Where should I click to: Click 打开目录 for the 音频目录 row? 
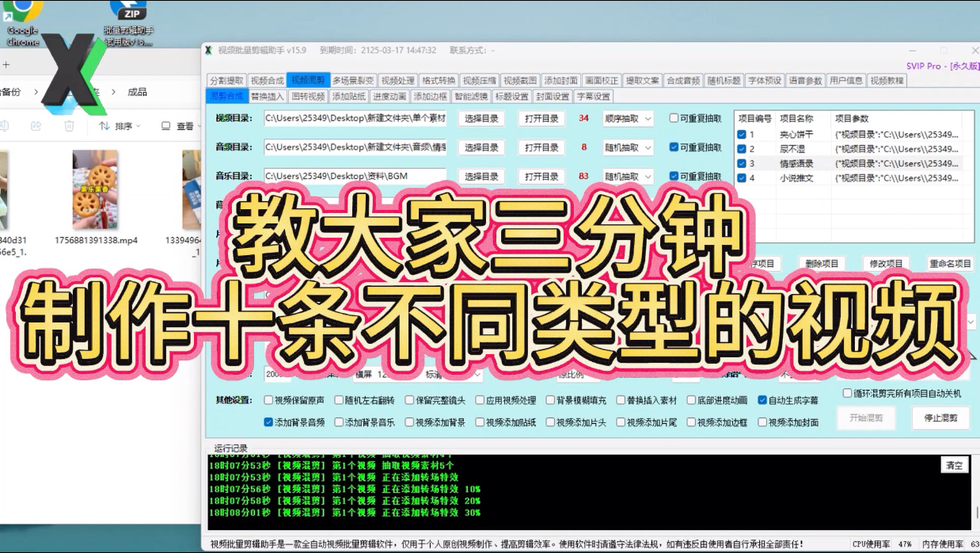click(x=541, y=147)
